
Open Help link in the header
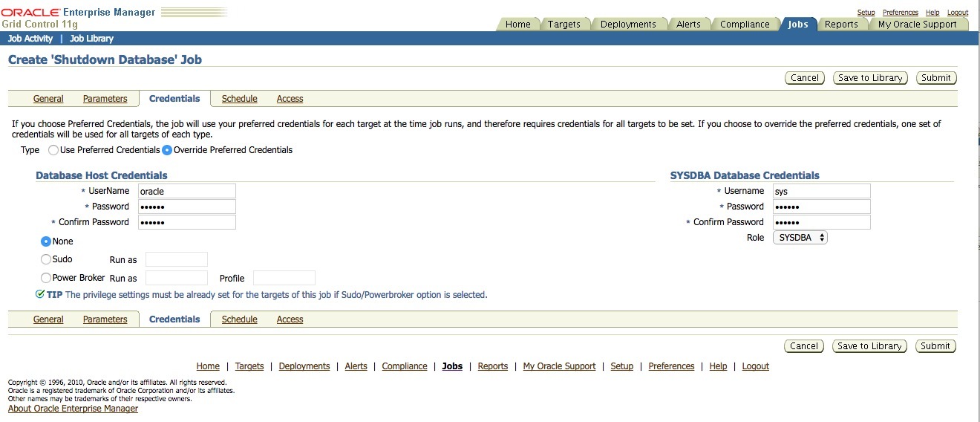[933, 13]
